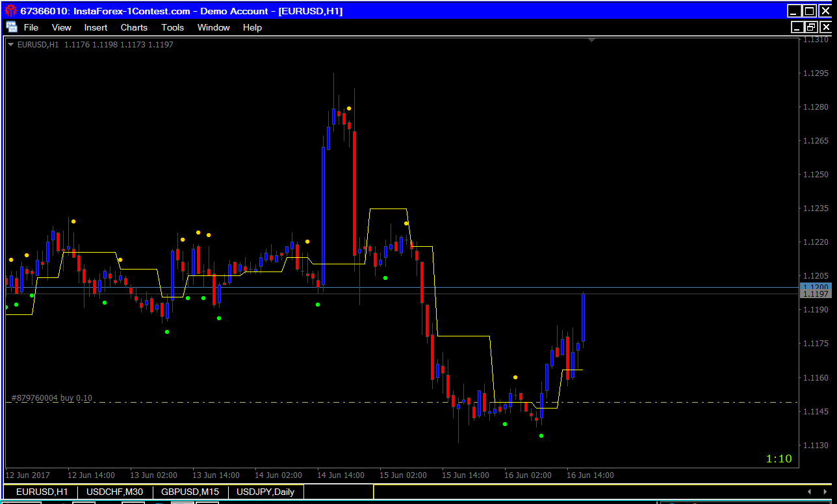Expand the triangle next to EURUSD,H1 label
This screenshot has height=504, width=837.
click(x=10, y=45)
